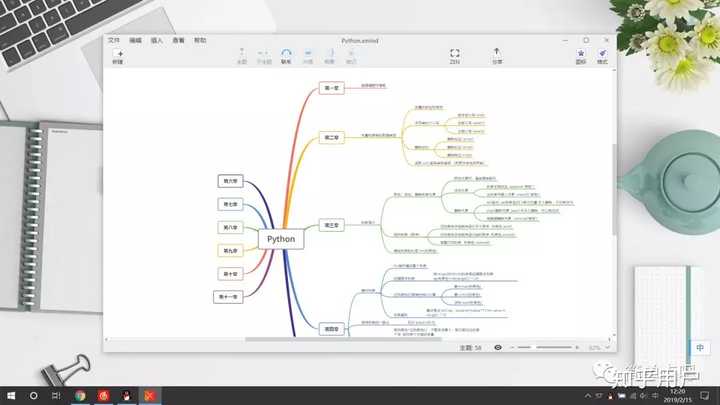Open Task View on the taskbar
This screenshot has width=720, height=405.
click(56, 395)
